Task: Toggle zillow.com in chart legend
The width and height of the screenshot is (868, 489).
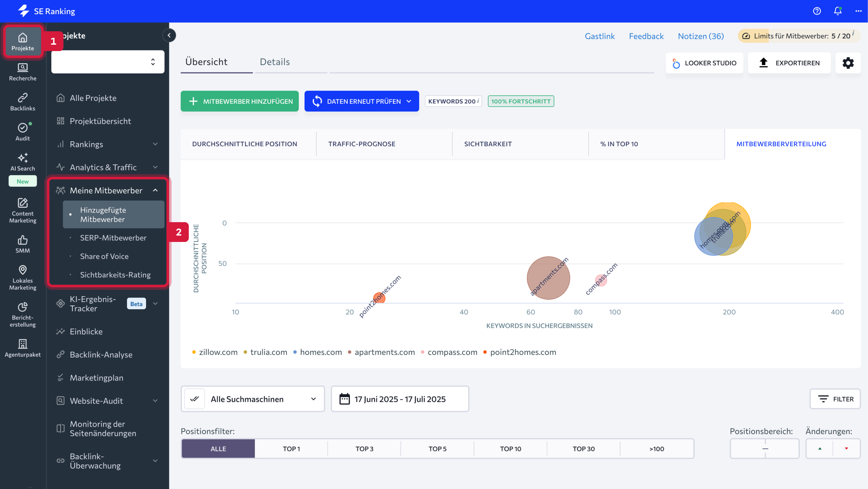Action: click(215, 352)
